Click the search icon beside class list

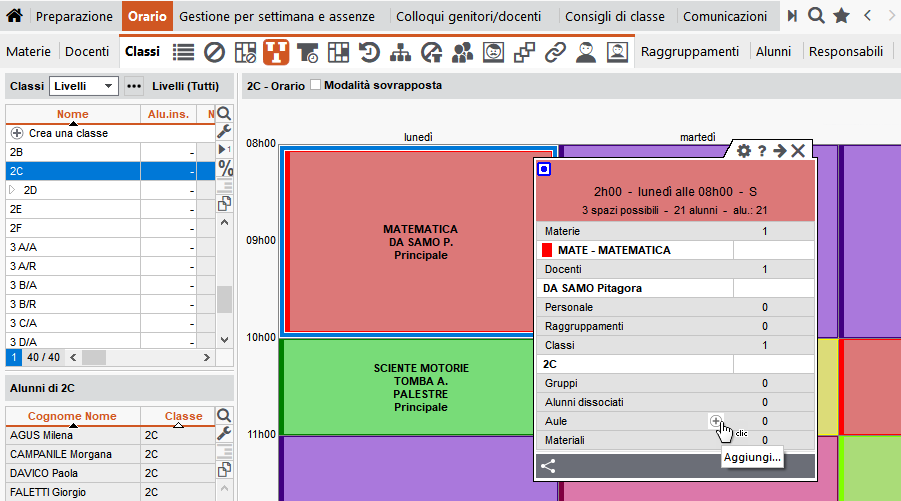[224, 113]
